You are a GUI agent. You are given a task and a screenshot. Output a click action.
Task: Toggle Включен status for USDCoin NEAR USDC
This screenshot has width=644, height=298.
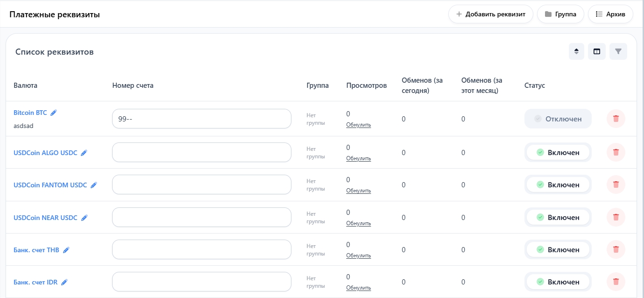558,217
